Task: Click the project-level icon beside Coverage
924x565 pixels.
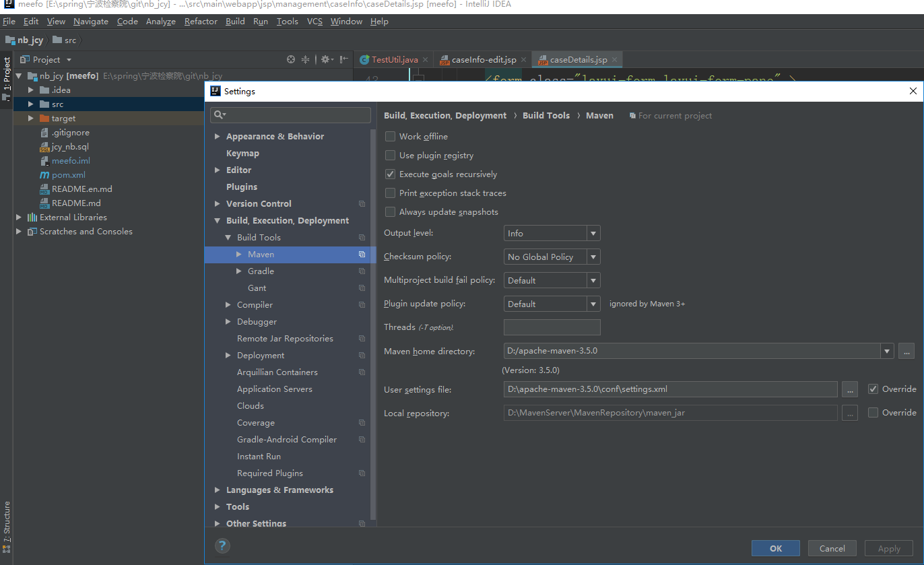Action: 362,423
